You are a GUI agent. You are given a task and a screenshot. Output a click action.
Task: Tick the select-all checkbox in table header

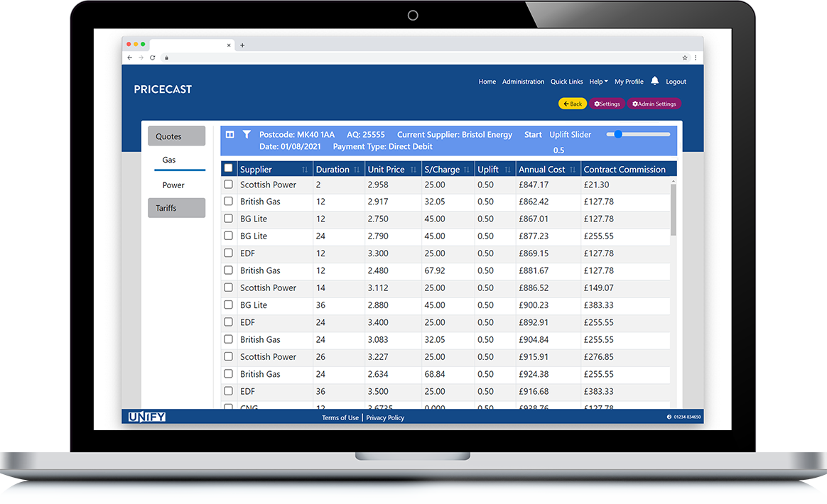(x=228, y=168)
